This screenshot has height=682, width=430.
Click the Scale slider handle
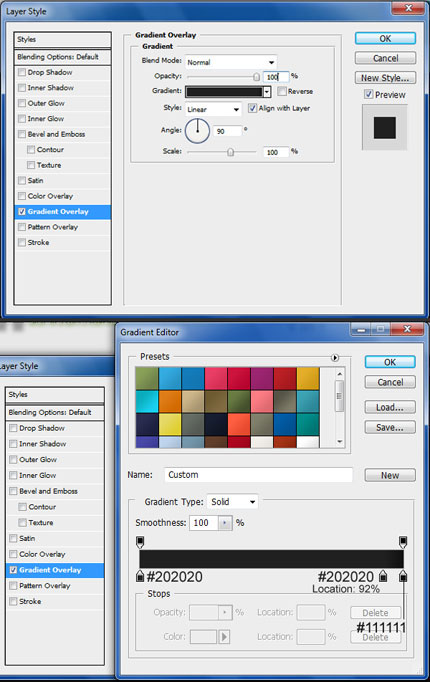[x=230, y=152]
